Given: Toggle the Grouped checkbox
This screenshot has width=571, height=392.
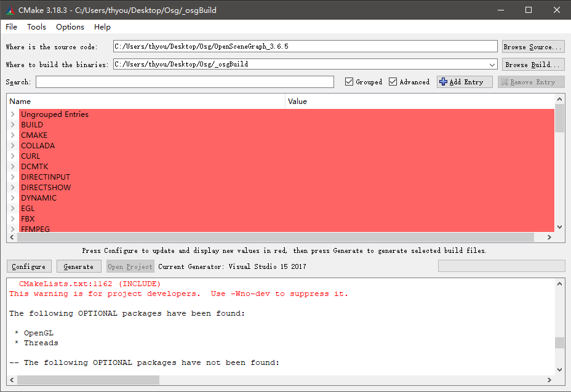Looking at the screenshot, I should point(349,82).
